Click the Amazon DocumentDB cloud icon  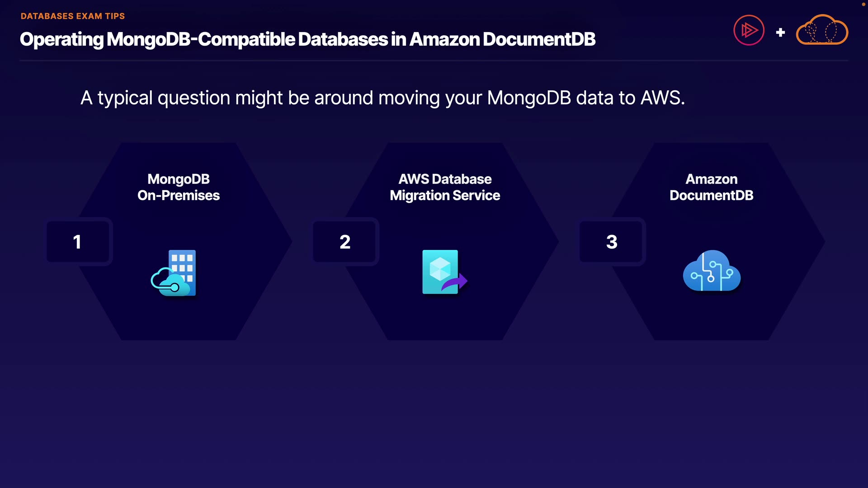[712, 271]
